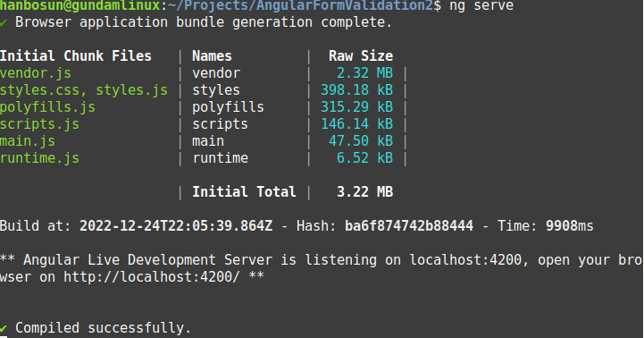
Task: Click the 'scripts' name cell
Action: [220, 124]
